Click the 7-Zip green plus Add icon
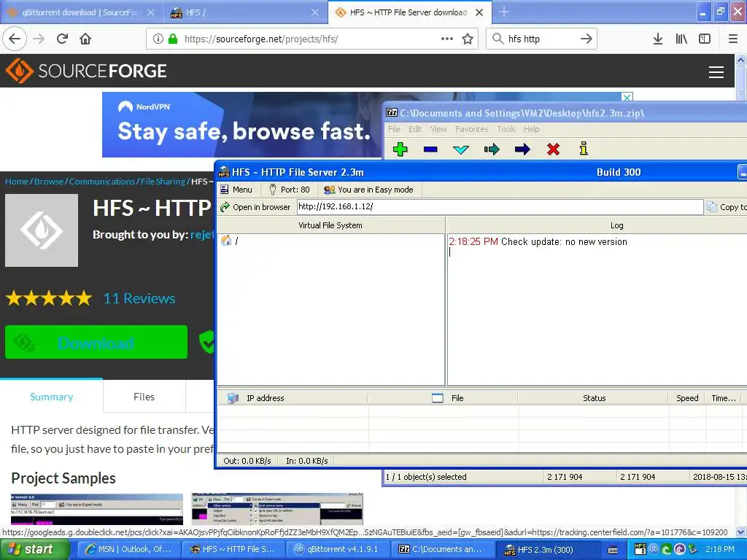Screen dimensions: 747x560 click(x=400, y=149)
